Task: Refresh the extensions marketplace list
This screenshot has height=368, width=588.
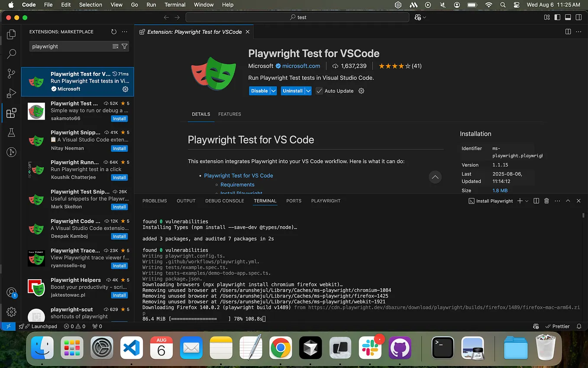Action: (114, 32)
